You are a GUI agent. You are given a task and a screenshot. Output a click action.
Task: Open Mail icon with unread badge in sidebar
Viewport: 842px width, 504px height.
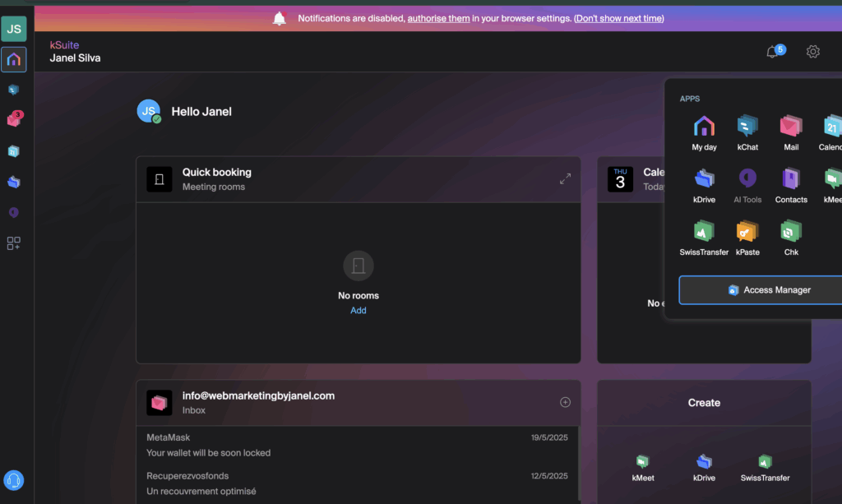[15, 118]
